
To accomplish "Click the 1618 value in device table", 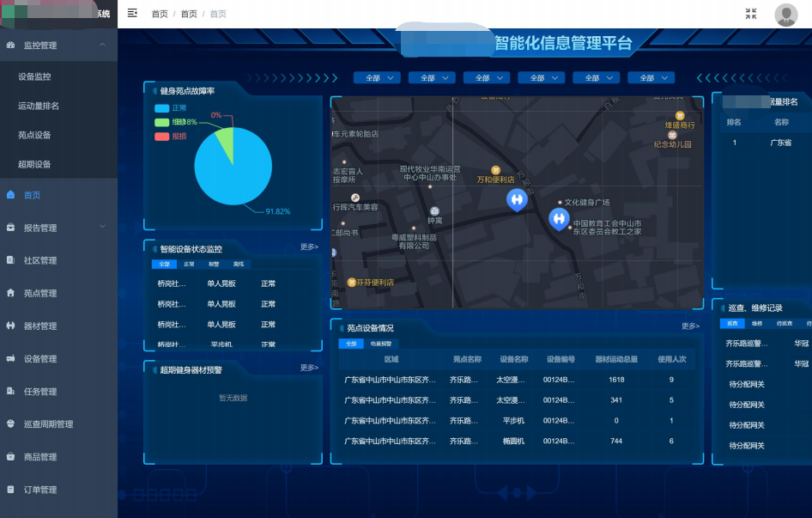I will point(616,380).
